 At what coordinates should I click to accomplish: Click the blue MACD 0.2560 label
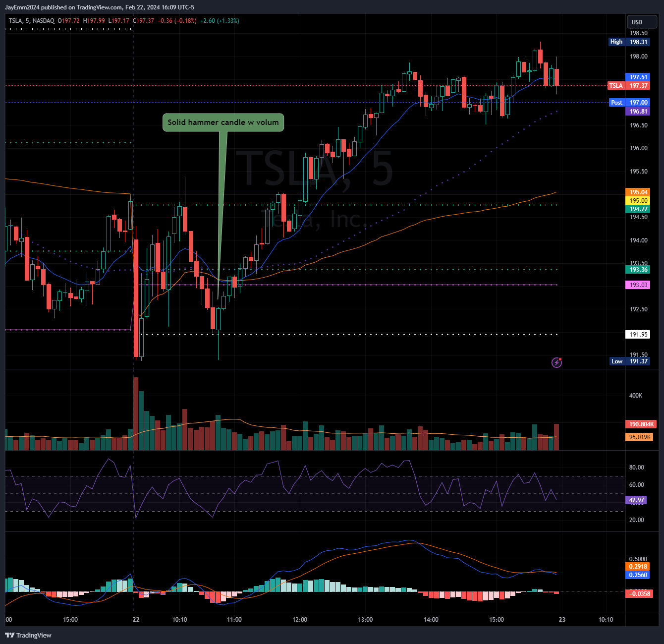[x=638, y=575]
